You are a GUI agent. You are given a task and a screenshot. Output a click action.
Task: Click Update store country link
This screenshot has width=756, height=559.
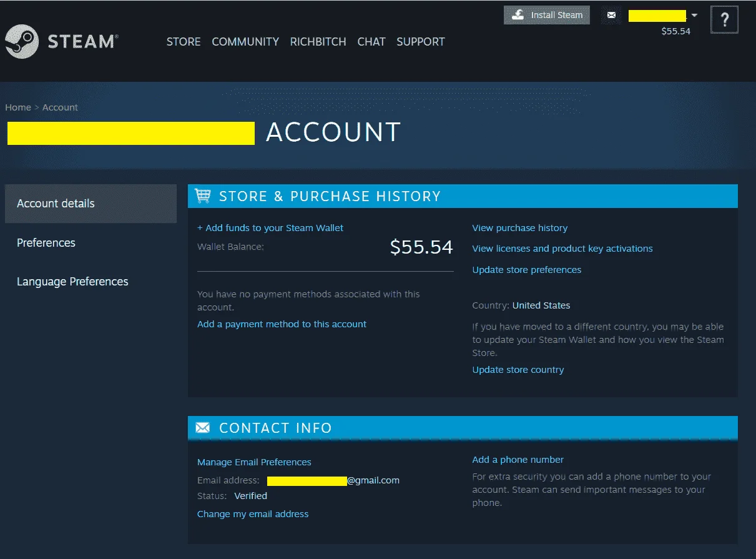[x=518, y=370]
